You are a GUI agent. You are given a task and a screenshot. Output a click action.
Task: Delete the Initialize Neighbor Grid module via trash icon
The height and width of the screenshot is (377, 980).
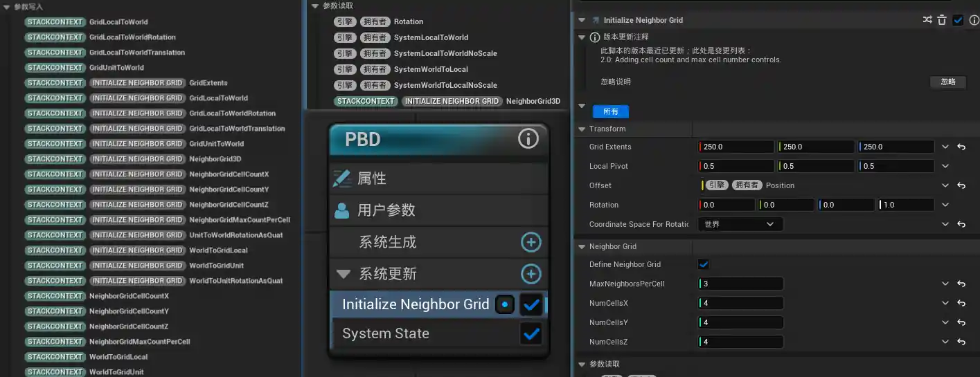coord(942,20)
